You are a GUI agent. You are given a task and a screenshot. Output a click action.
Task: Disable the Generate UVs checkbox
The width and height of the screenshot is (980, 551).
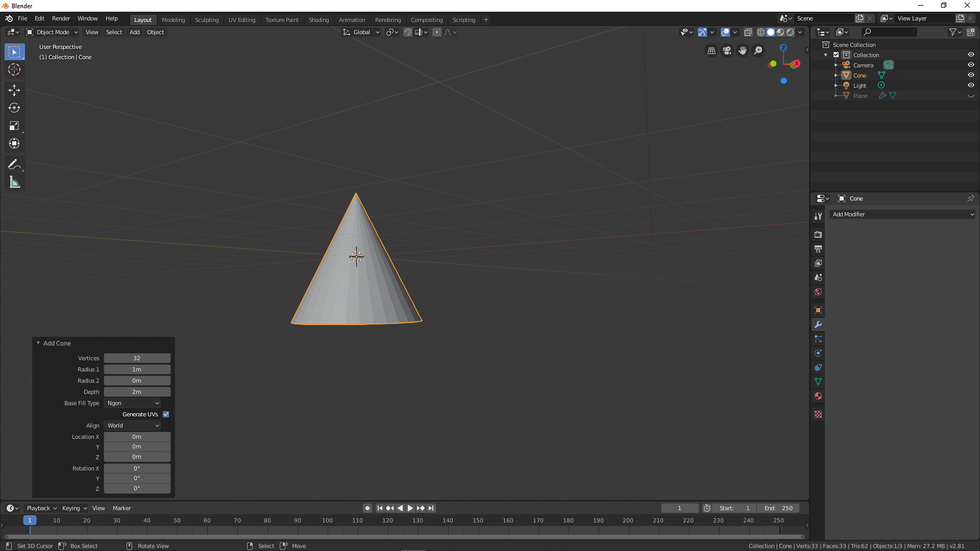(x=165, y=414)
